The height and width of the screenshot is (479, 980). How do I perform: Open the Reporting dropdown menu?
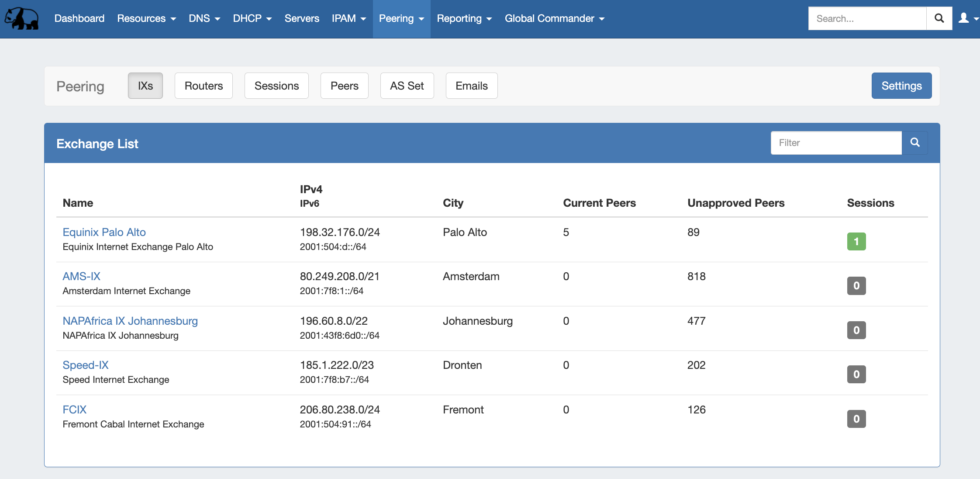coord(464,18)
